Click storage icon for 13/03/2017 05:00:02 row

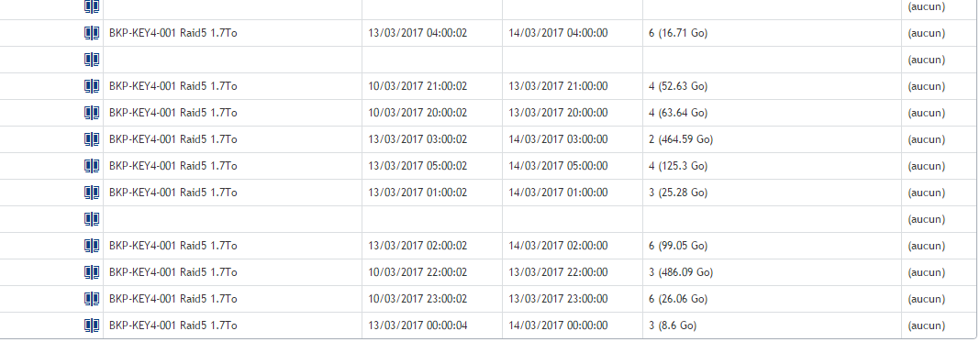tap(91, 166)
